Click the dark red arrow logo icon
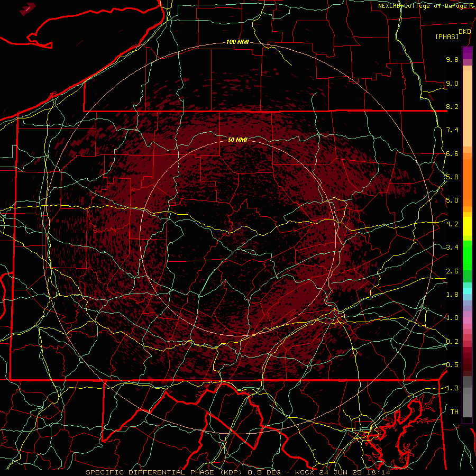 [x=28, y=9]
